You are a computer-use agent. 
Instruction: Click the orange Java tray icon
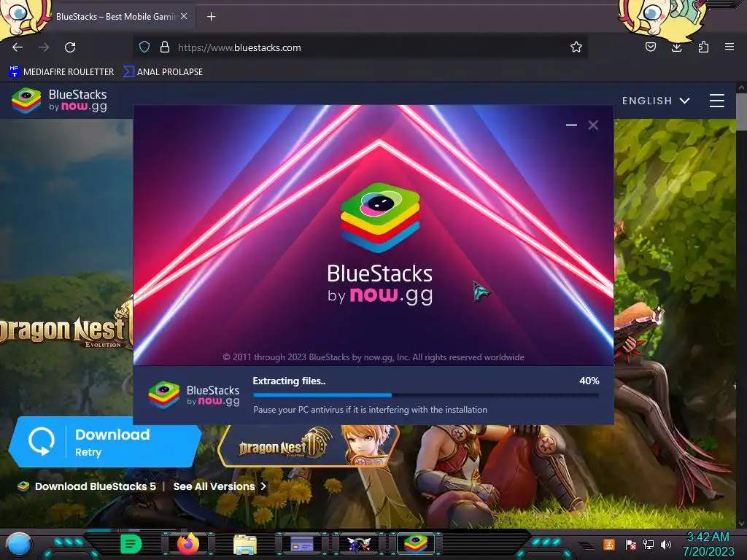pos(609,544)
